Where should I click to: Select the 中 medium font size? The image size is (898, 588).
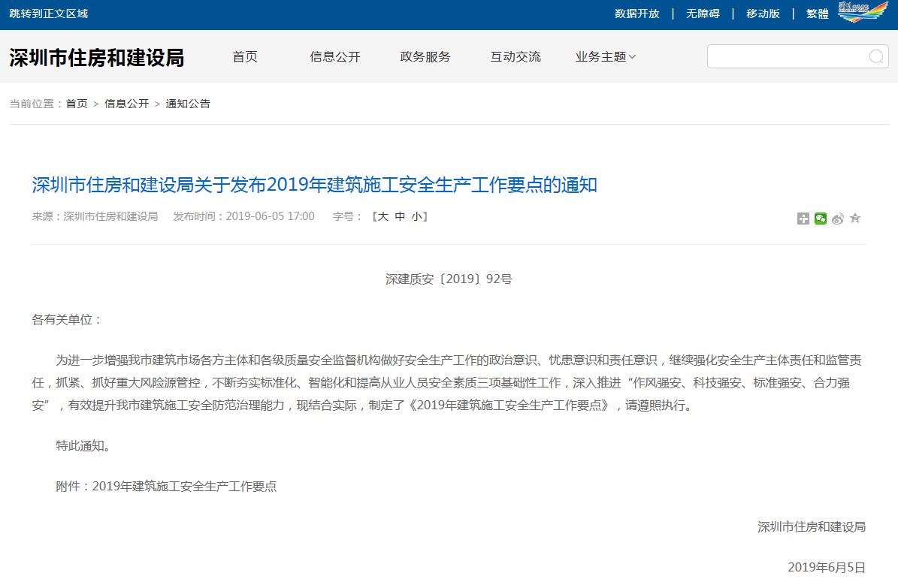pyautogui.click(x=401, y=216)
